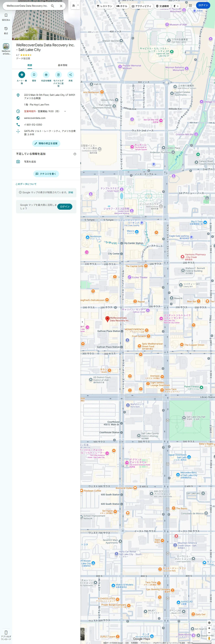Click the search box with WeRecoverData text
215x644 pixels.
click(x=27, y=6)
